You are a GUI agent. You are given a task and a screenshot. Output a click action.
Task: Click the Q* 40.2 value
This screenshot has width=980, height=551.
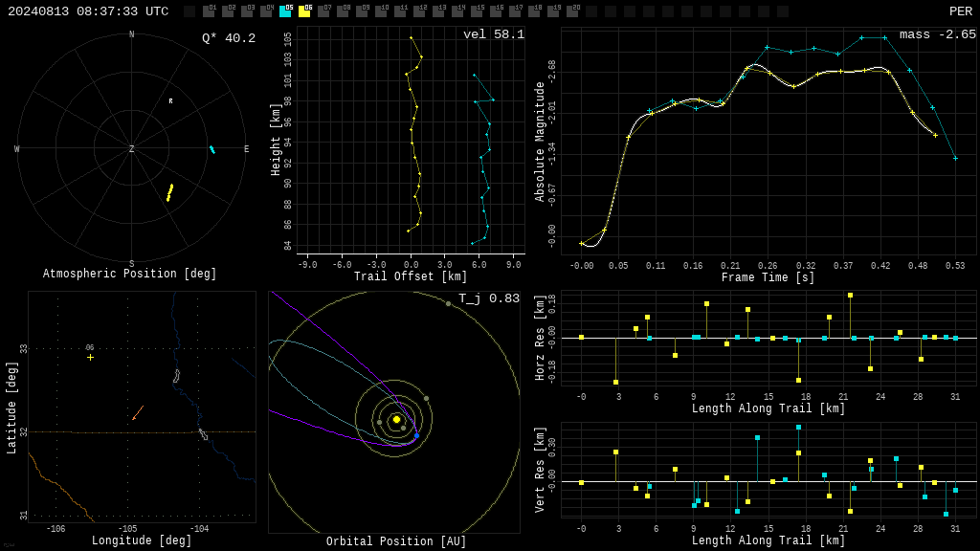click(x=229, y=38)
